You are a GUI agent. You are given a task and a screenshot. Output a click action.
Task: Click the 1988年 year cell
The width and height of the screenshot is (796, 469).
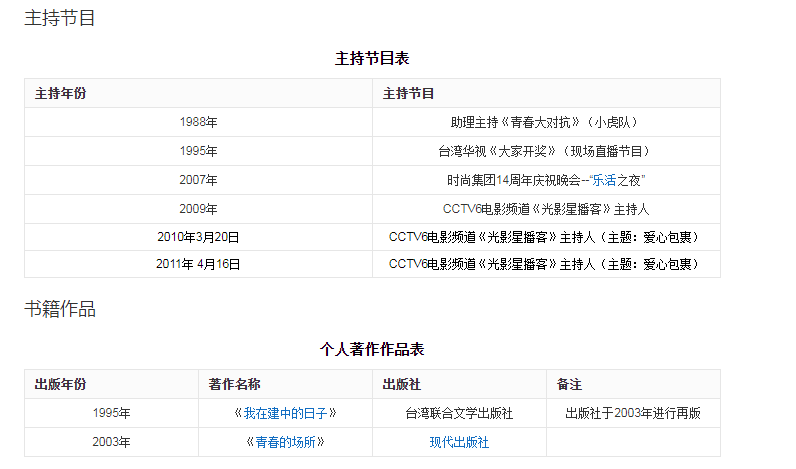198,122
